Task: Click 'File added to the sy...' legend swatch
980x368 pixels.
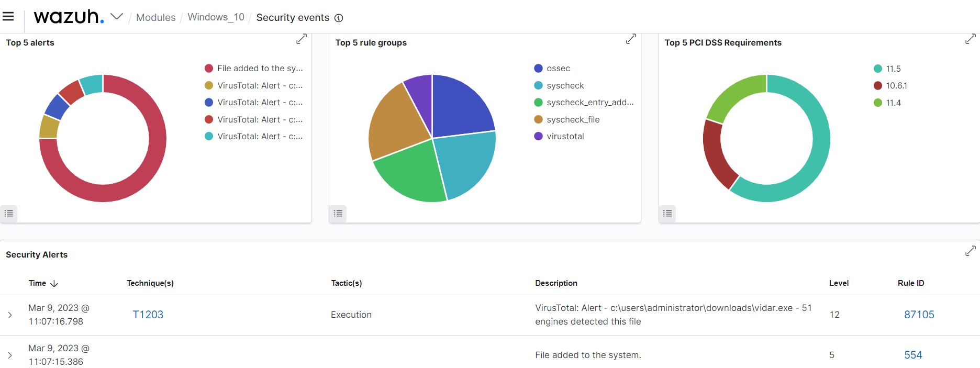Action: click(209, 68)
